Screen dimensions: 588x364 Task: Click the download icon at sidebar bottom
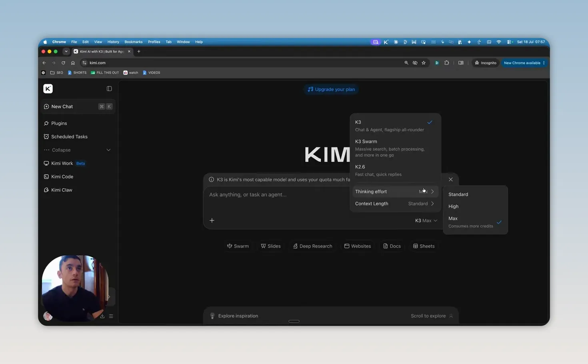[x=102, y=316]
